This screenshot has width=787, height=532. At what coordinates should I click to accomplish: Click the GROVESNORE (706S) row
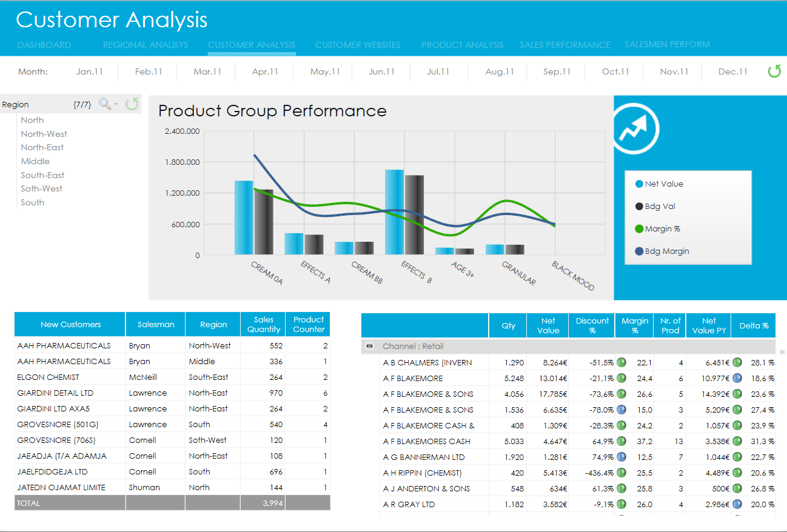[172, 440]
